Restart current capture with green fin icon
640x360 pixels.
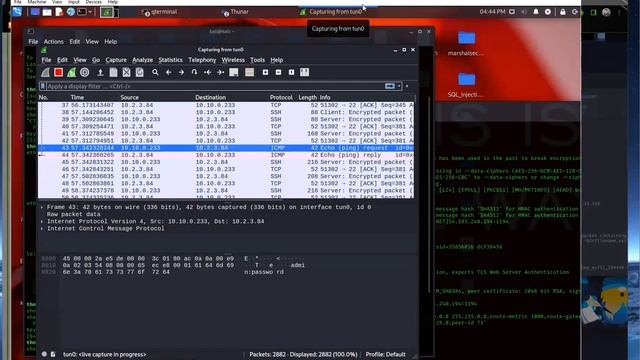pyautogui.click(x=71, y=73)
